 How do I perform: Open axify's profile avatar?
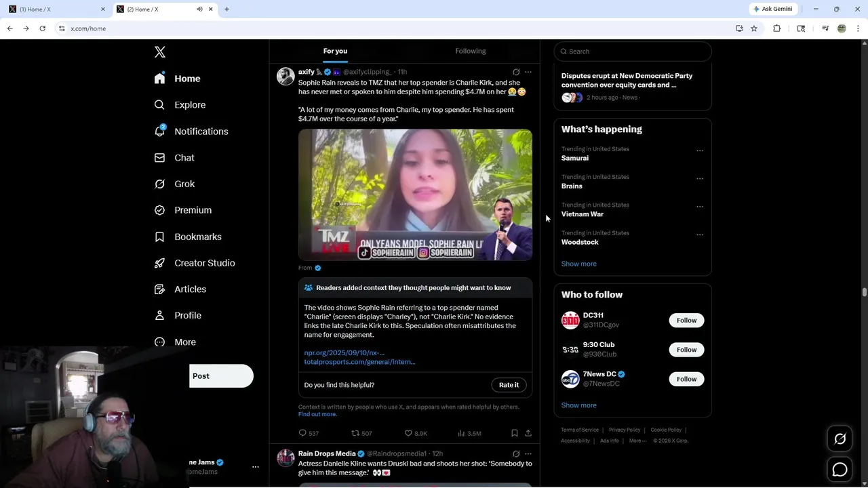pyautogui.click(x=285, y=76)
